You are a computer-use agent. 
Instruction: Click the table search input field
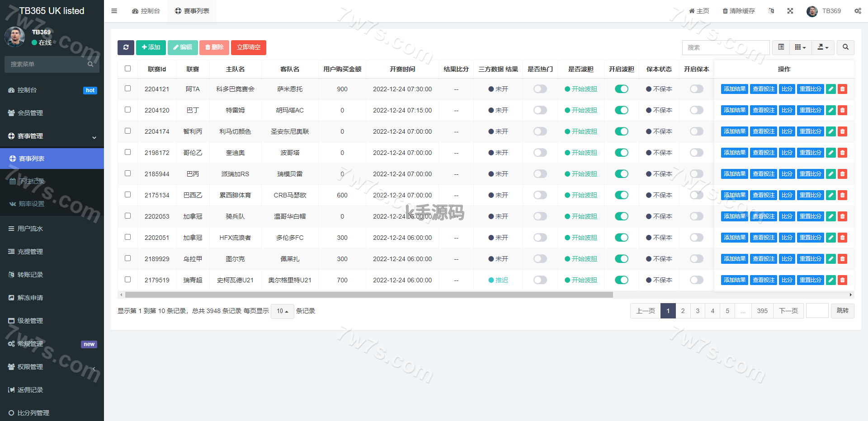pyautogui.click(x=726, y=47)
